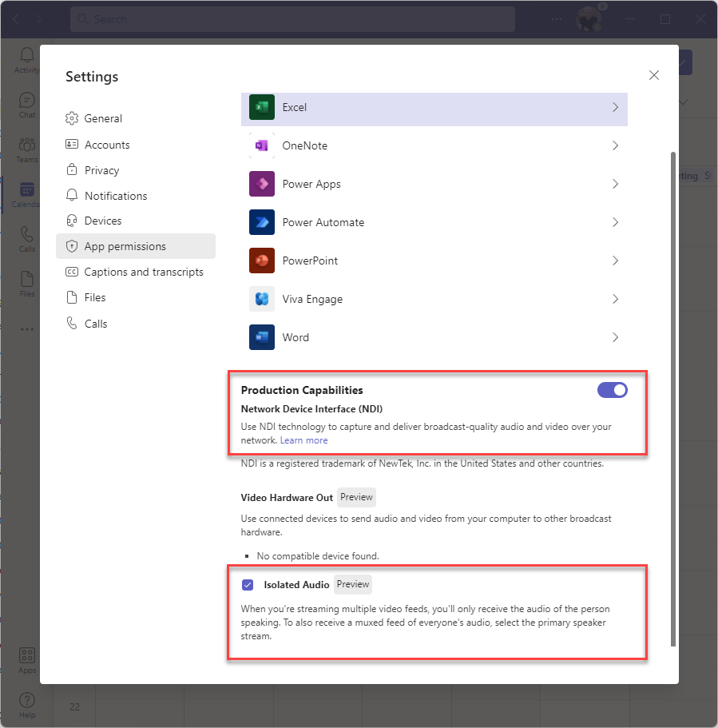Screen dimensions: 718x728
Task: Click the Calls phone icon in Settings
Action: click(71, 323)
